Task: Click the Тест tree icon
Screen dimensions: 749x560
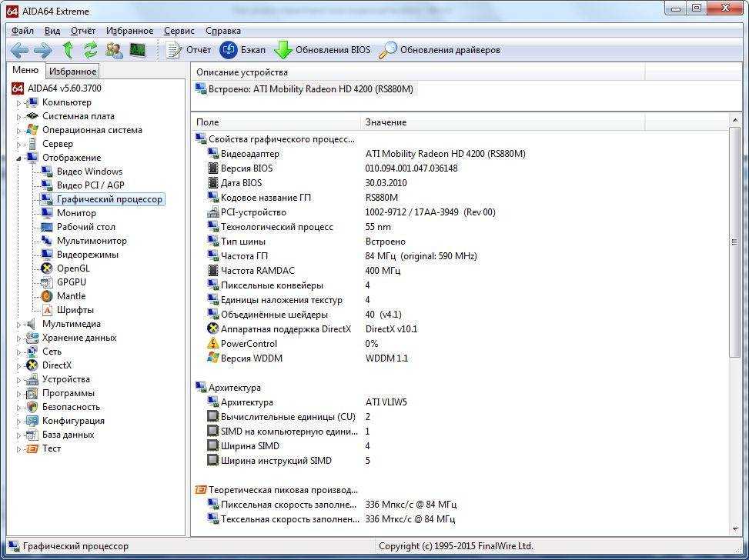Action: click(x=32, y=448)
